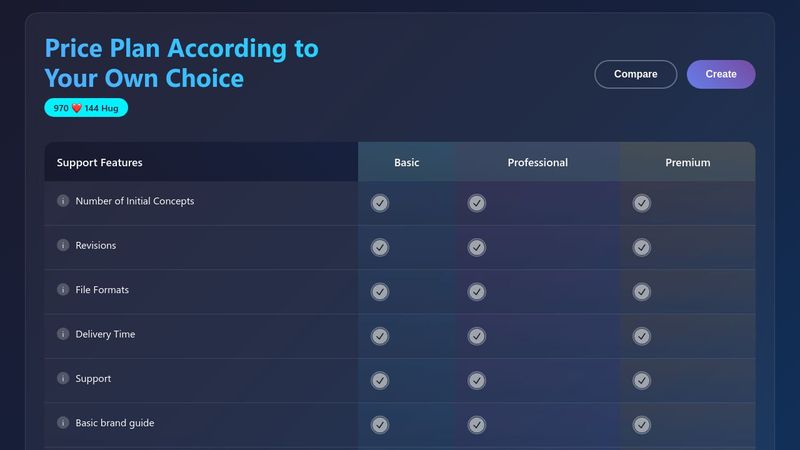Click info icon beside Support row
800x450 pixels.
tap(63, 379)
